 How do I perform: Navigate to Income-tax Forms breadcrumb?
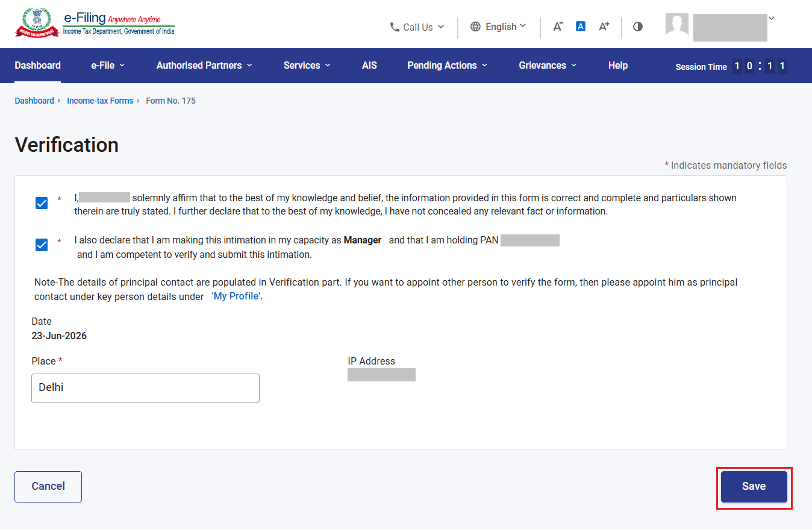pyautogui.click(x=100, y=101)
